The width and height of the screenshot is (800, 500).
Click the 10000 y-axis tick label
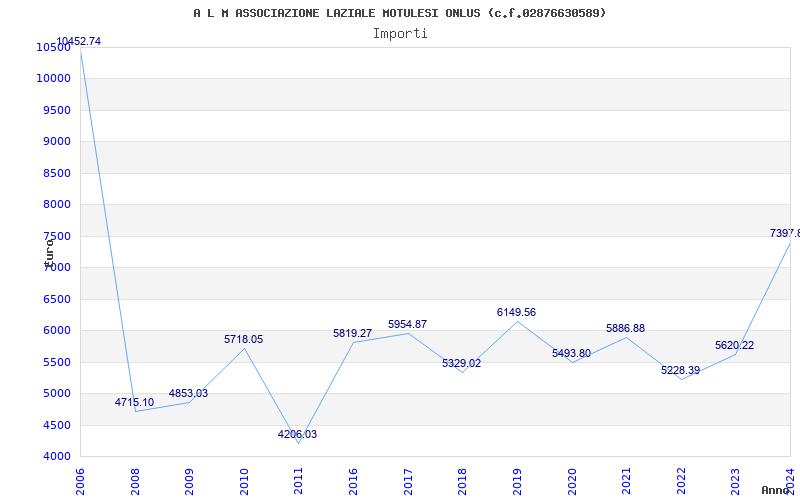click(x=52, y=79)
